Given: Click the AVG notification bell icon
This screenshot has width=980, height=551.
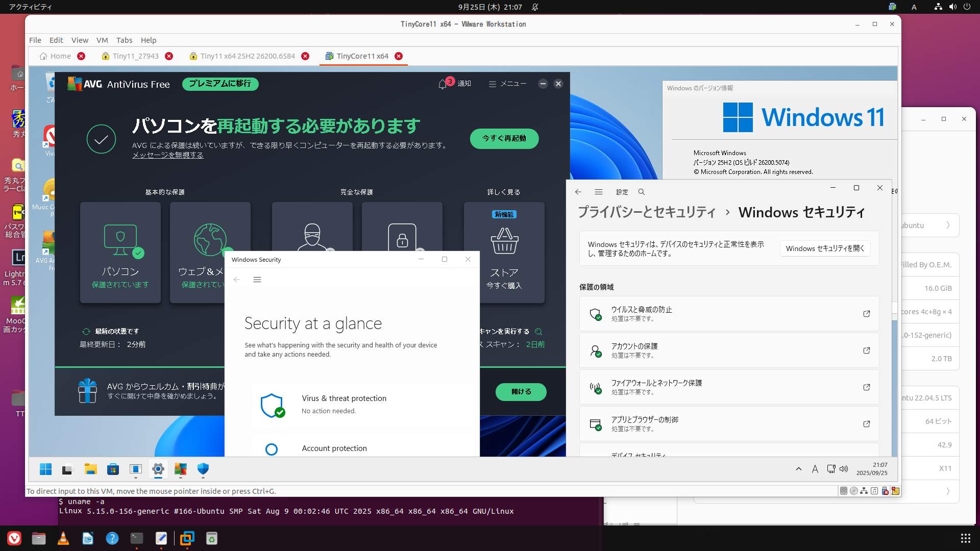Looking at the screenshot, I should [443, 84].
